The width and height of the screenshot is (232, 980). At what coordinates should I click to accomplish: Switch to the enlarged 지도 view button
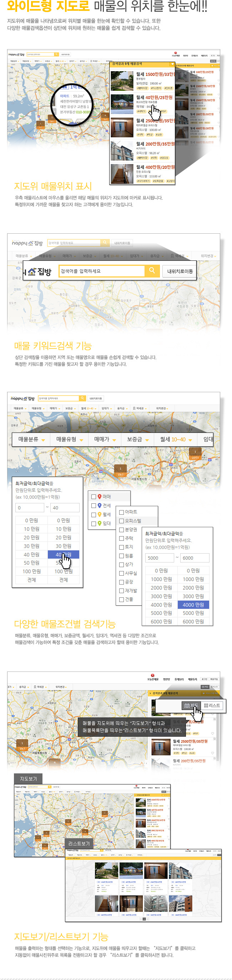click(191, 705)
